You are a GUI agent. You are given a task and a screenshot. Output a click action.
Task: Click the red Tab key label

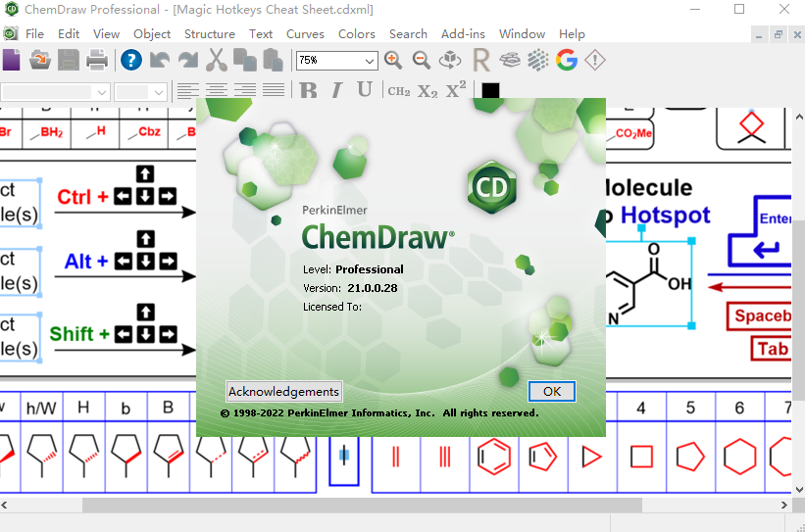click(772, 349)
